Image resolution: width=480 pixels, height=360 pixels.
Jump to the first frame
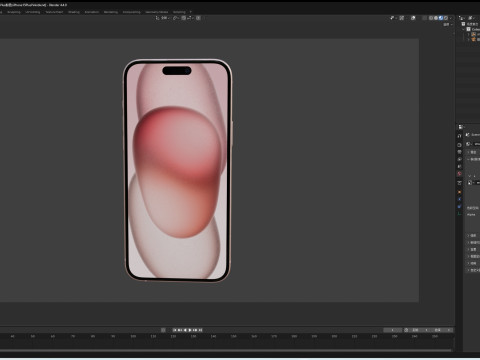click(x=174, y=330)
